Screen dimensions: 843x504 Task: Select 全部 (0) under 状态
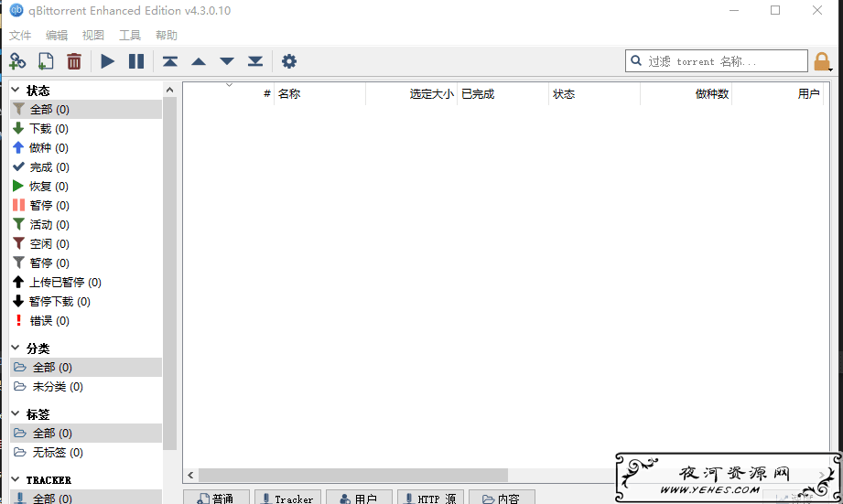(x=86, y=110)
